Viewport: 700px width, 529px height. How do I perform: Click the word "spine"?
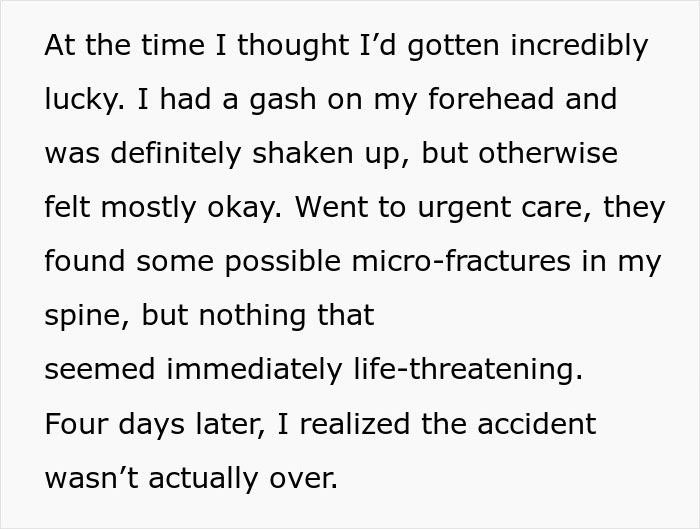pos(85,316)
